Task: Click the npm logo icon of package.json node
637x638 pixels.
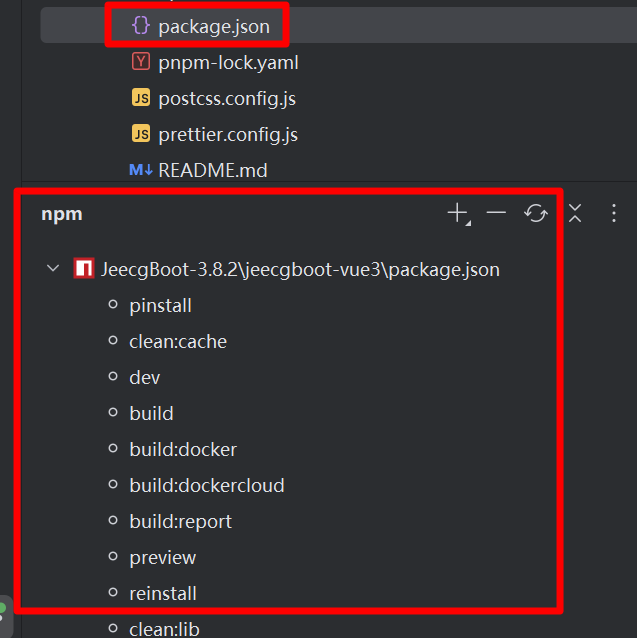Action: pyautogui.click(x=84, y=268)
